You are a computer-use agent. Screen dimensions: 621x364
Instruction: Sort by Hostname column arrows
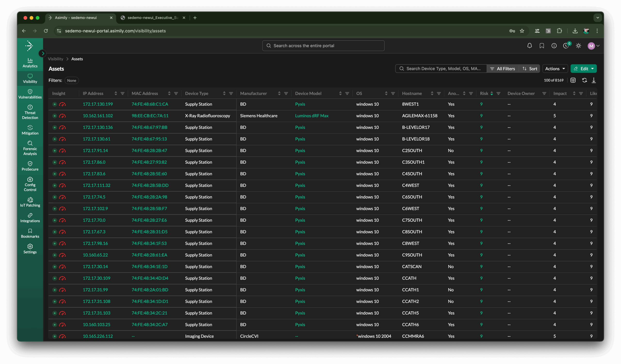click(432, 94)
